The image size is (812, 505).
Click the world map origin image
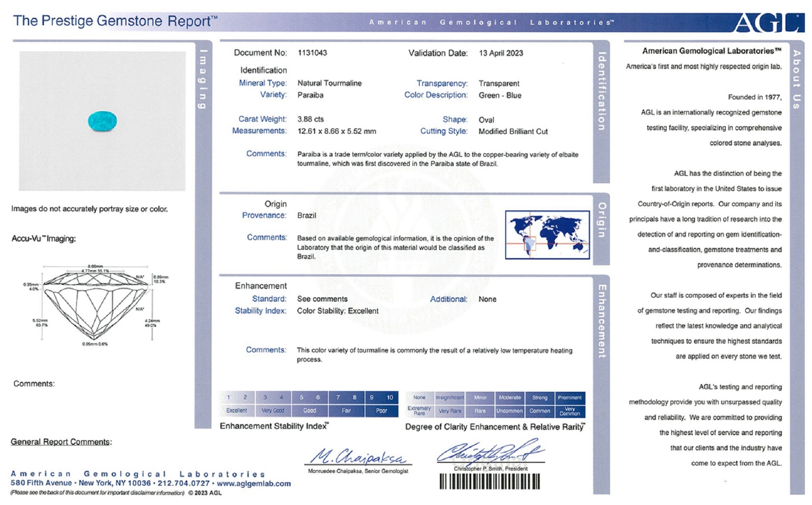pos(547,235)
